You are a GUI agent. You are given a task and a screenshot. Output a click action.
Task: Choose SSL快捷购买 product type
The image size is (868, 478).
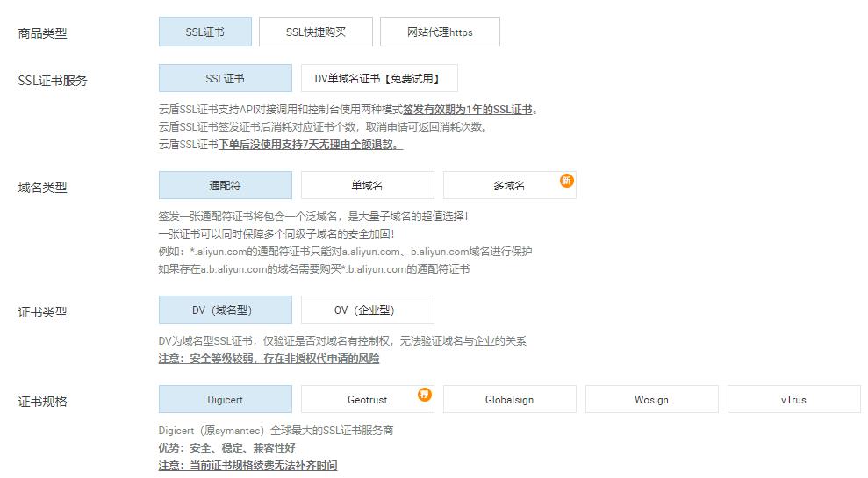(x=315, y=32)
